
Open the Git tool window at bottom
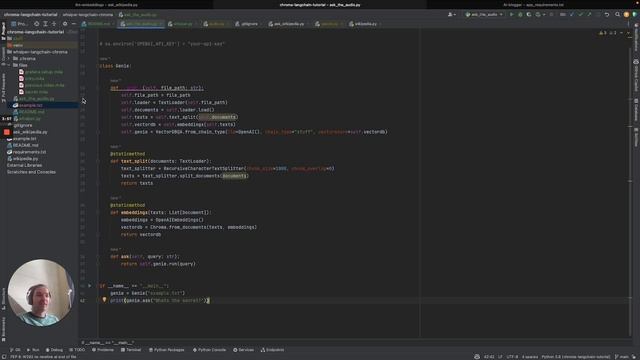15,350
